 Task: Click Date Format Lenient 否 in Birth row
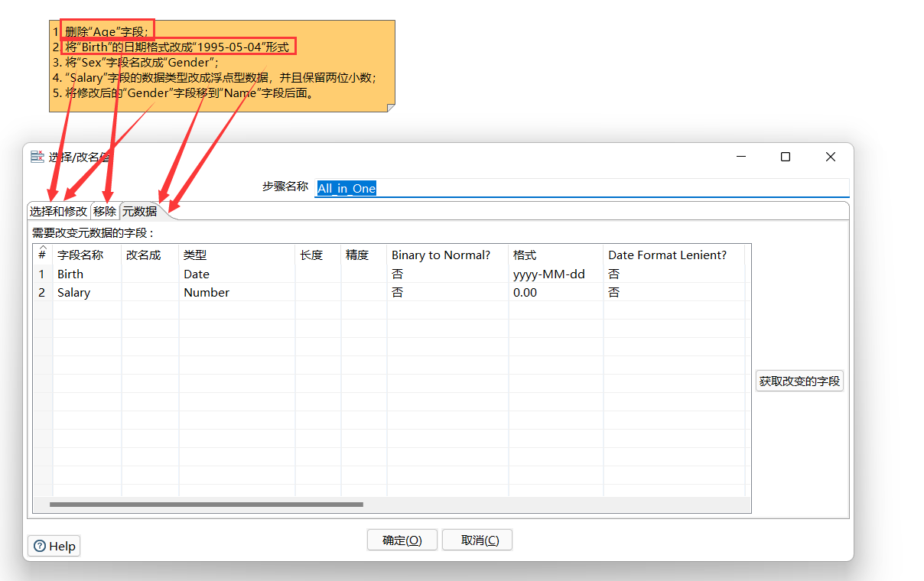674,274
